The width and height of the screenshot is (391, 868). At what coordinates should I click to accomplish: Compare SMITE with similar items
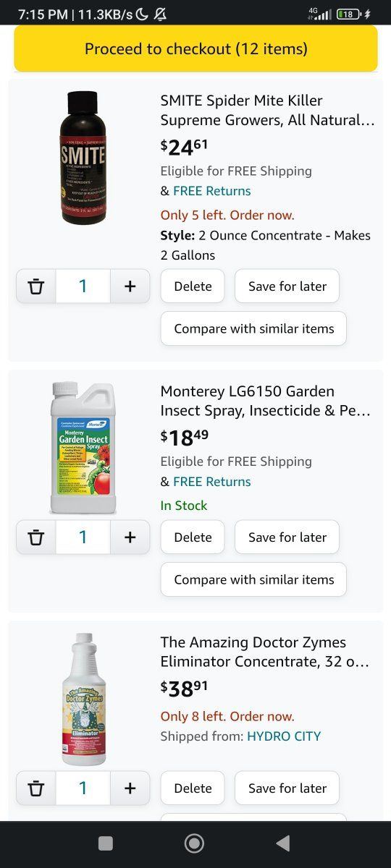(254, 328)
